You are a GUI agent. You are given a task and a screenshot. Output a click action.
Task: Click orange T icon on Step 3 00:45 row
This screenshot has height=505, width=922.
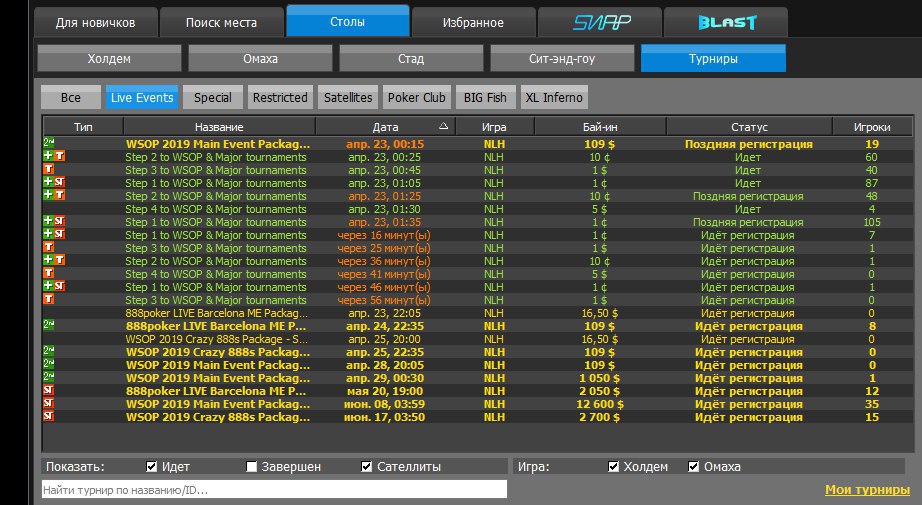(x=48, y=170)
